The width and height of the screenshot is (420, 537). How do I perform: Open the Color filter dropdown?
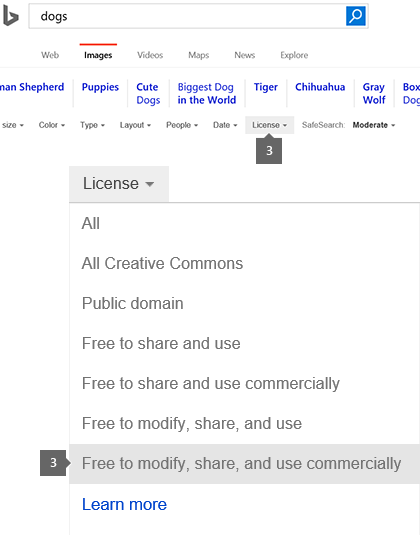coord(52,125)
